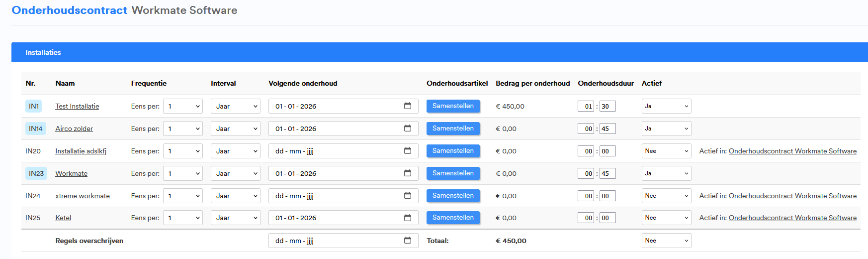Open calendar icon in Regels overschrijven row
Screen dimensions: 868x259
click(x=408, y=241)
